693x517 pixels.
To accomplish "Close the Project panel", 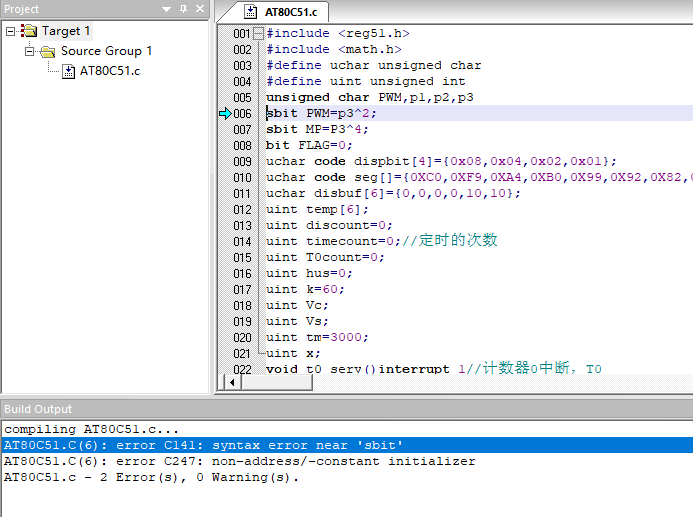I will 200,9.
